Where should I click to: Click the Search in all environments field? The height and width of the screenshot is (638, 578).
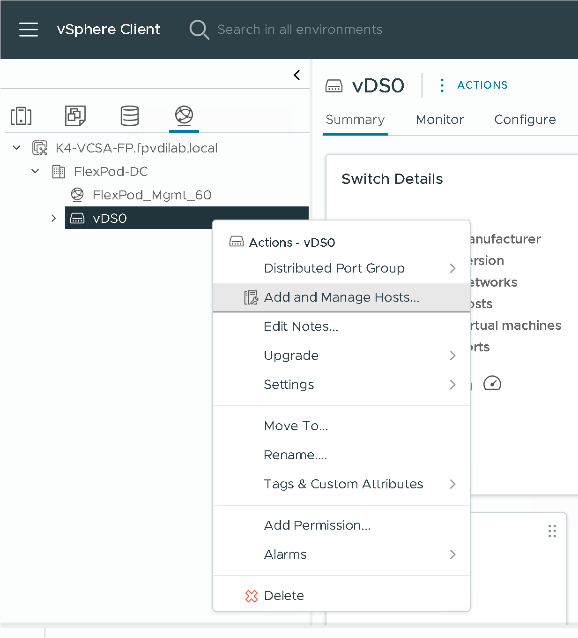[x=300, y=30]
